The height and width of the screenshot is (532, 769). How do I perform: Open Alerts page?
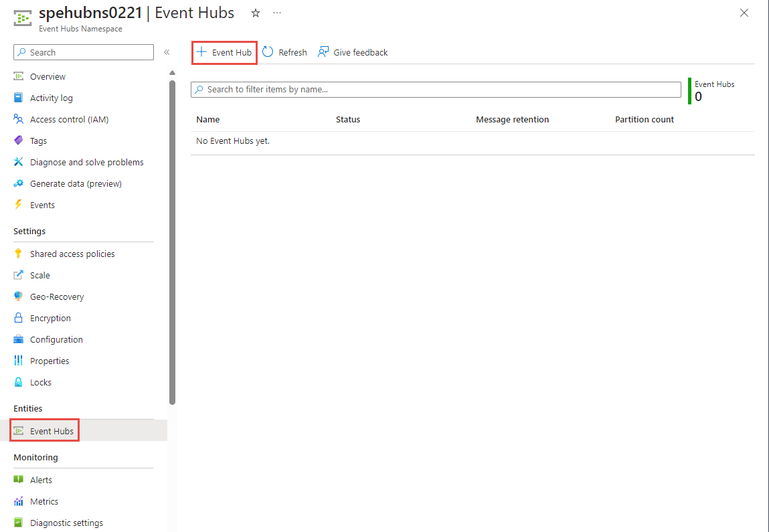click(x=41, y=480)
